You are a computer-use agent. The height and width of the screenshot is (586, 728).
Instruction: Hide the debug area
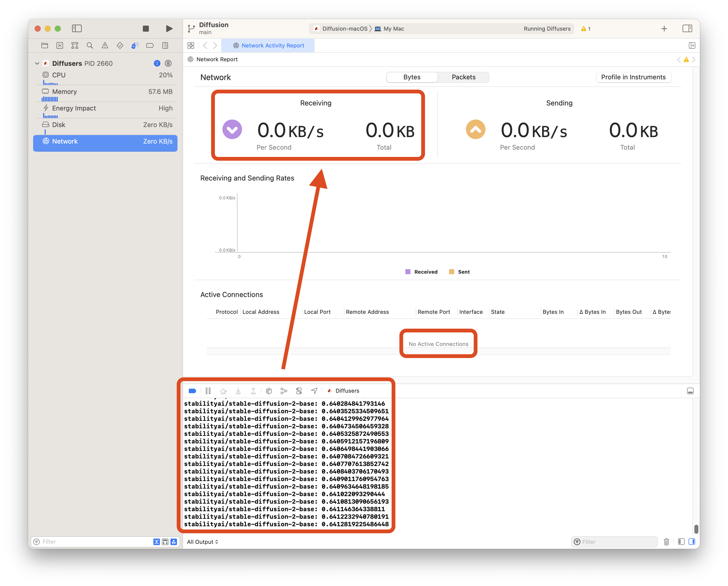coord(690,391)
